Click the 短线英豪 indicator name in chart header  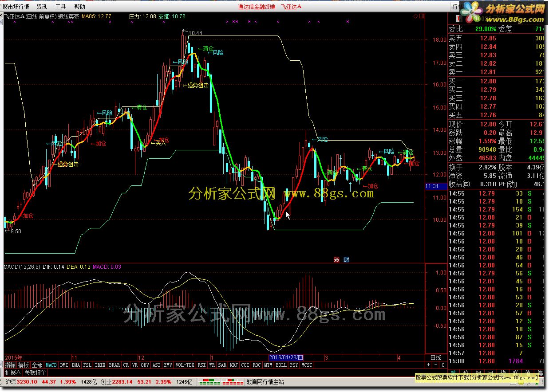(x=68, y=16)
